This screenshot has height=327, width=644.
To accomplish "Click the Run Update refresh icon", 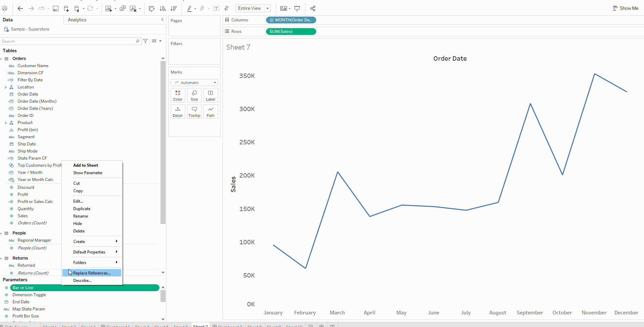I will pyautogui.click(x=90, y=8).
